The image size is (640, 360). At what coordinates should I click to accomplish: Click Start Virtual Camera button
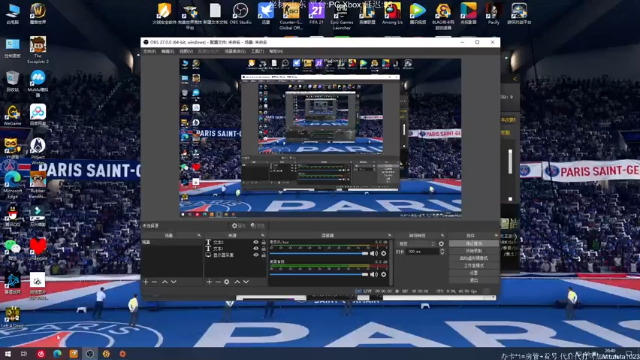[x=473, y=258]
